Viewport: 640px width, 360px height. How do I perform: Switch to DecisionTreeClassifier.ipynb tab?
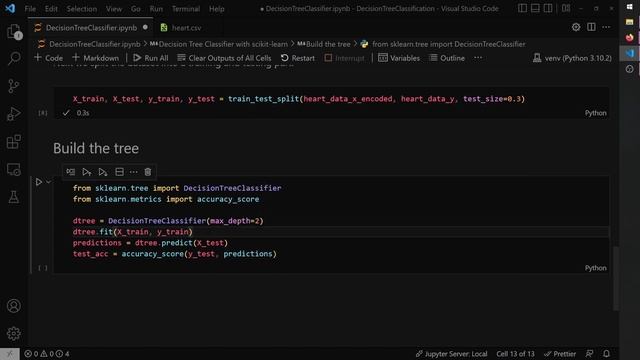(x=92, y=28)
